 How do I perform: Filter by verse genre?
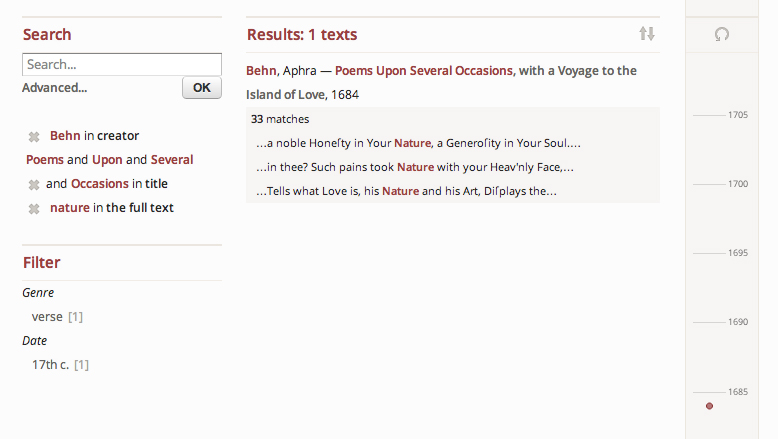(x=47, y=317)
